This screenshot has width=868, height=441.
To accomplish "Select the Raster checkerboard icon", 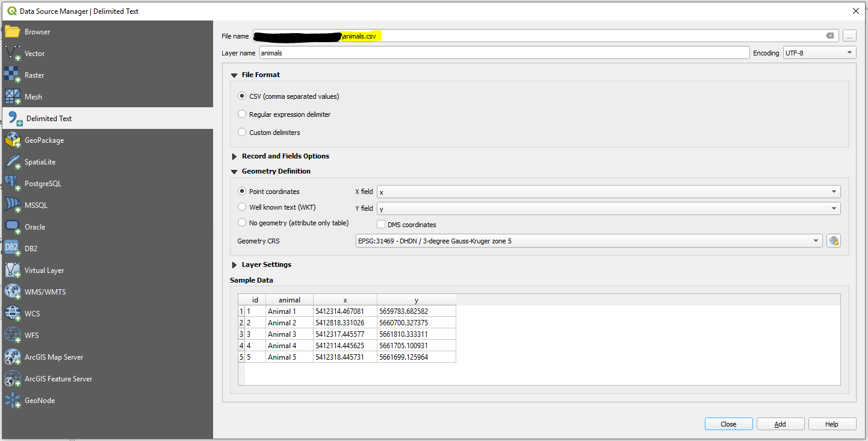I will (13, 75).
